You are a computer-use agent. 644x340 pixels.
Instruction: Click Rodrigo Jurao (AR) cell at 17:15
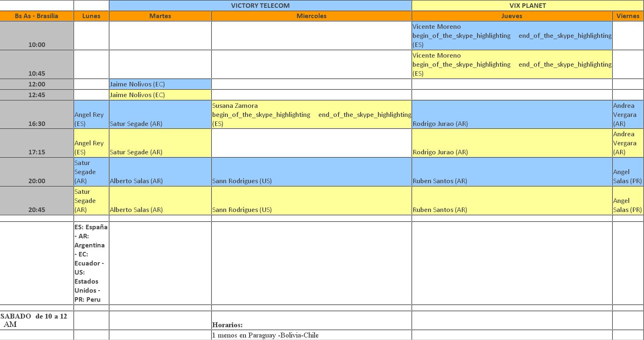click(x=512, y=143)
